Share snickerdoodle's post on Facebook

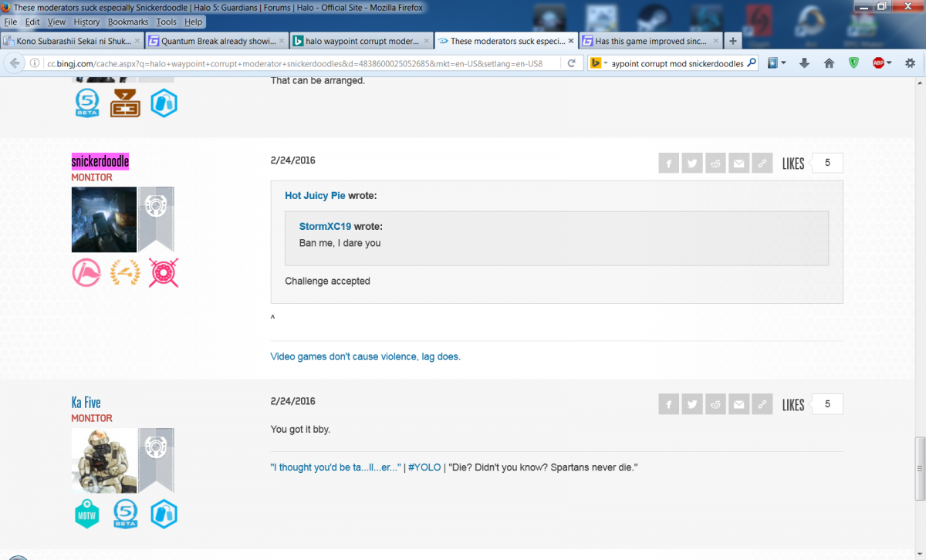[668, 164]
